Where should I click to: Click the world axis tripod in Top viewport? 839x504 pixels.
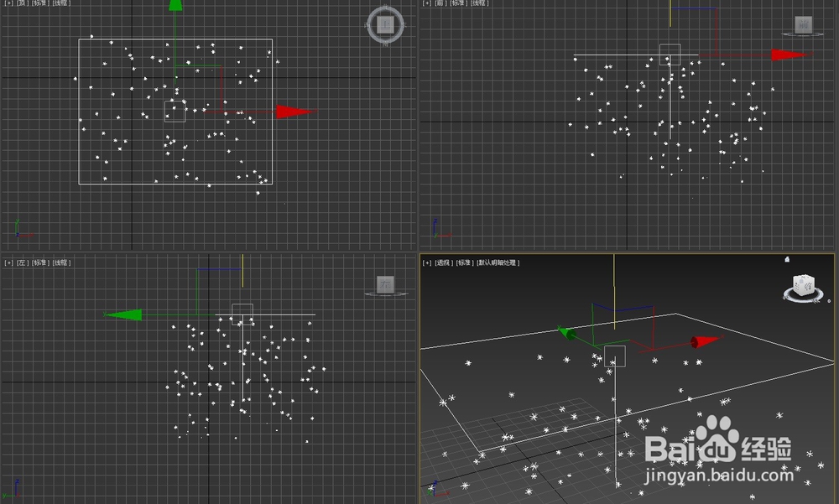tap(23, 229)
